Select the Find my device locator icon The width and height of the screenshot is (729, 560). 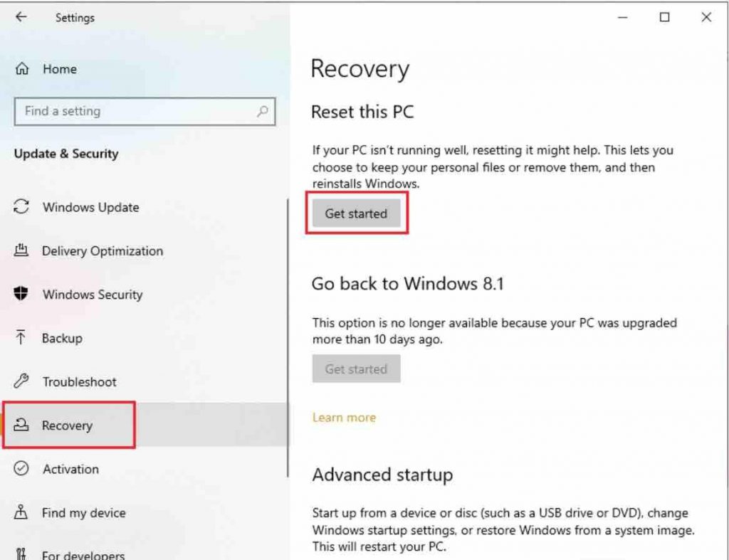click(22, 512)
